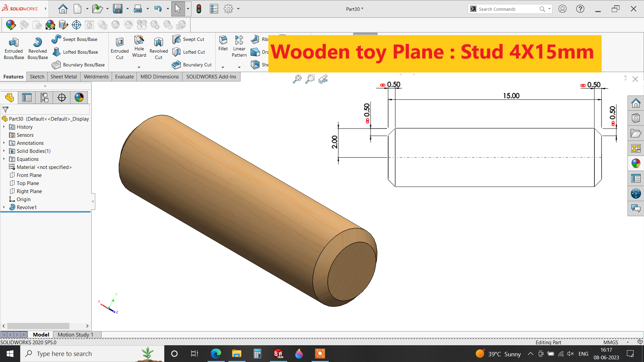Open the DisplayManager appearance sphere tab
Viewport: 644px width, 362px height.
(x=79, y=98)
